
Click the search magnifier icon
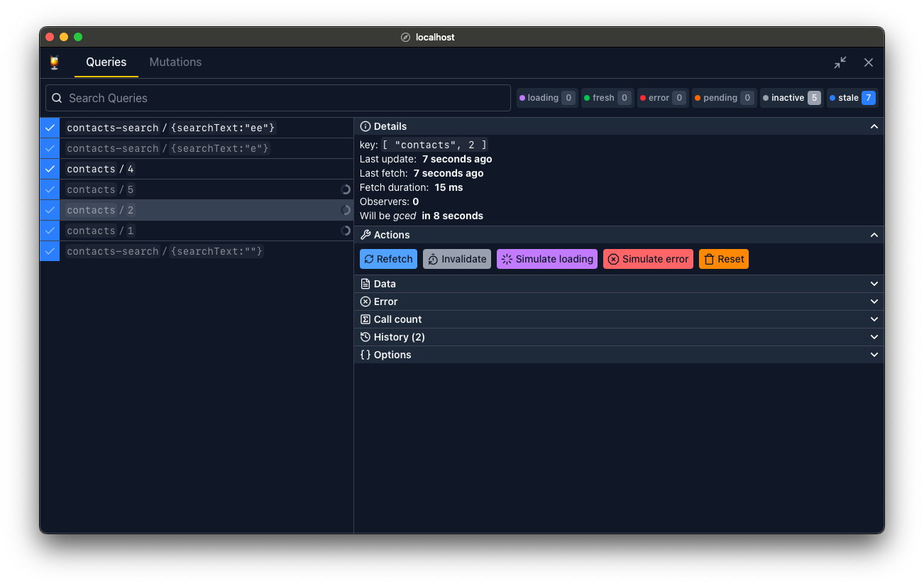[57, 98]
